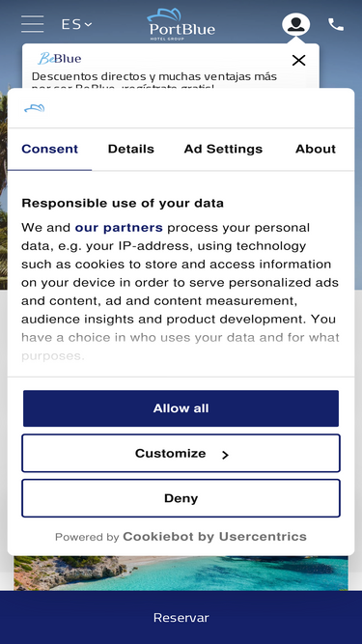Click the chevron arrow beside Customize
The height and width of the screenshot is (644, 362).
click(x=225, y=455)
